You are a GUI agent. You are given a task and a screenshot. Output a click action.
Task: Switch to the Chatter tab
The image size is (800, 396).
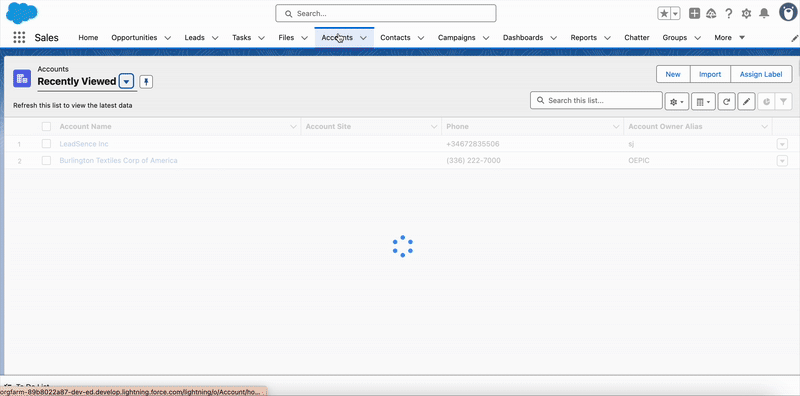pos(637,38)
